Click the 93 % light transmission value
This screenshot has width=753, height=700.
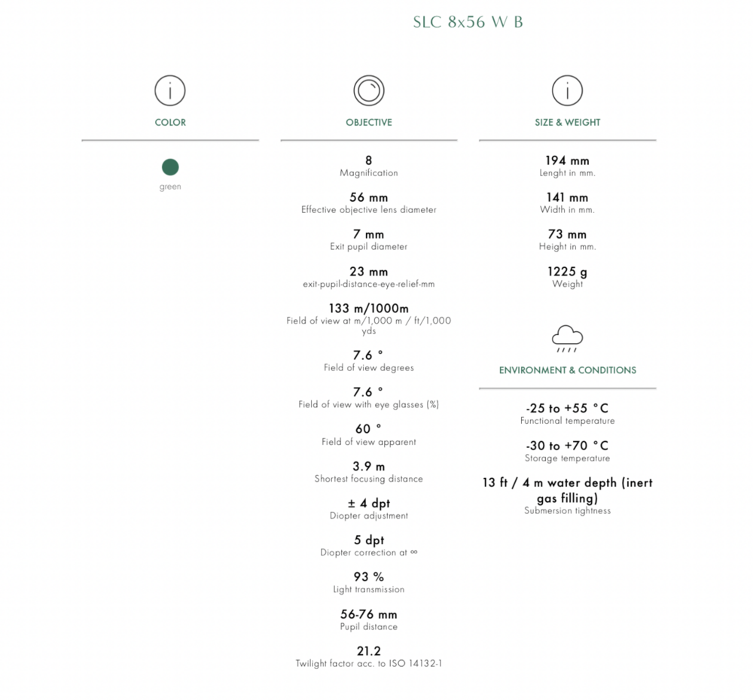pyautogui.click(x=369, y=577)
